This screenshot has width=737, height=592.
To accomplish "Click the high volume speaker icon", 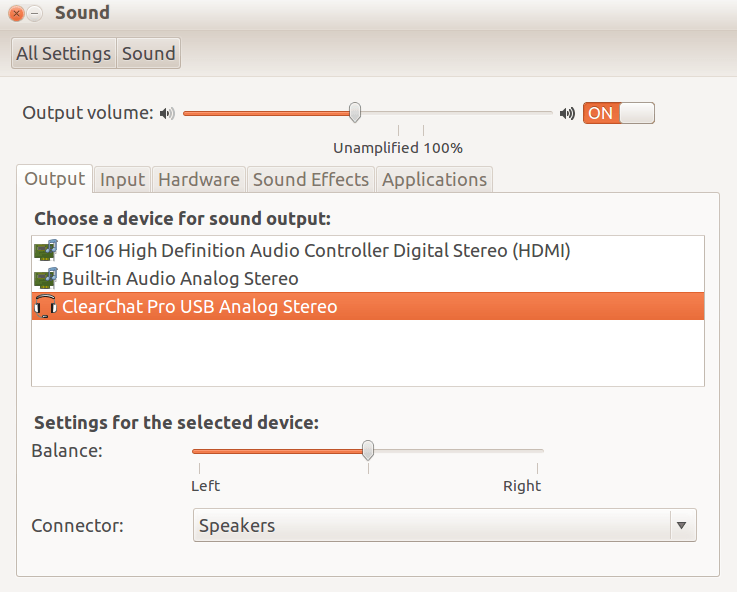I will 567,113.
